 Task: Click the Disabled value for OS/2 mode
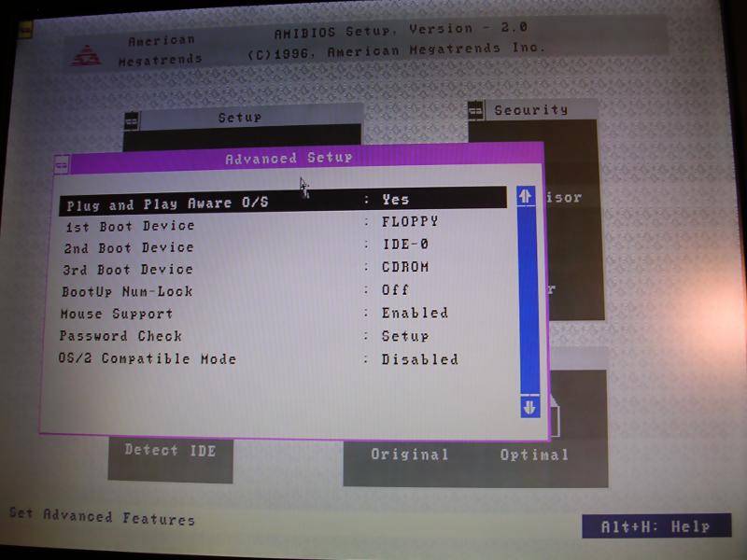coord(419,359)
